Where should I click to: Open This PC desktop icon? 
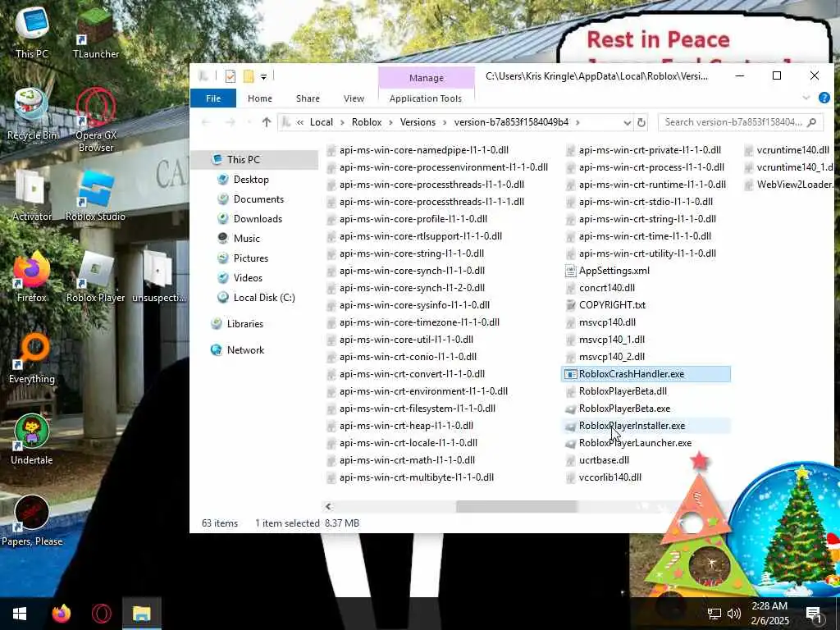tap(32, 32)
